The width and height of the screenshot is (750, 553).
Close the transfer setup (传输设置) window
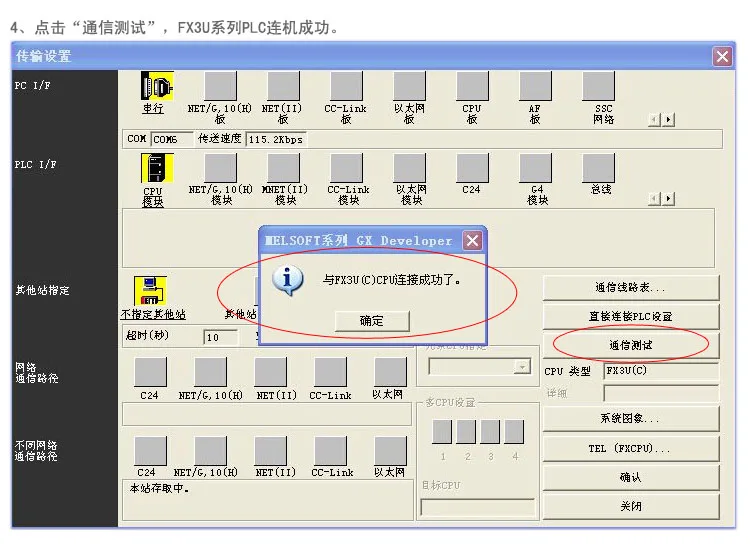722,56
